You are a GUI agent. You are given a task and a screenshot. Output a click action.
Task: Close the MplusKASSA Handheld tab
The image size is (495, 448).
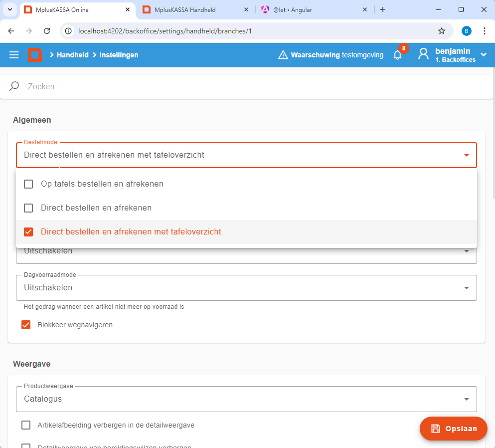246,9
